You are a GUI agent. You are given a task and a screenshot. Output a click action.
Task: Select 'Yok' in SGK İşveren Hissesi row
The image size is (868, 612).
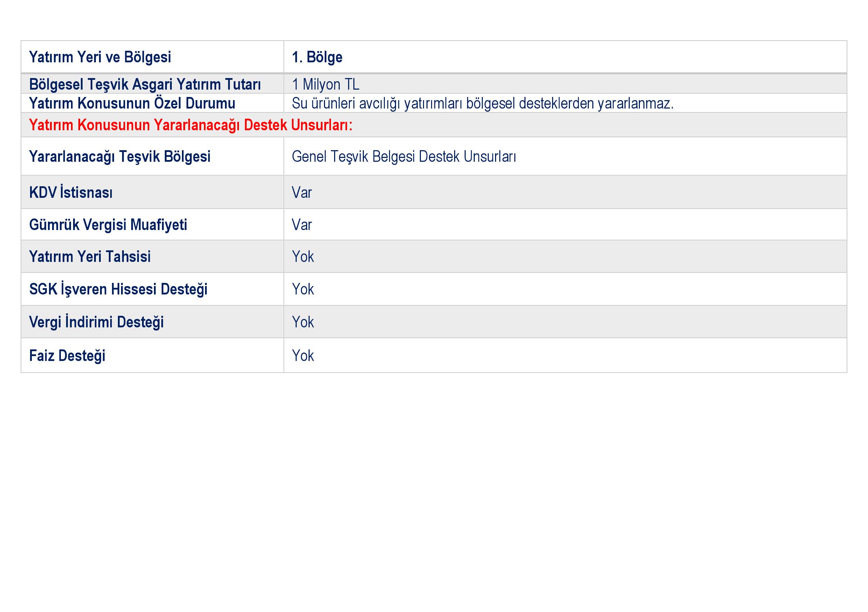(x=303, y=289)
